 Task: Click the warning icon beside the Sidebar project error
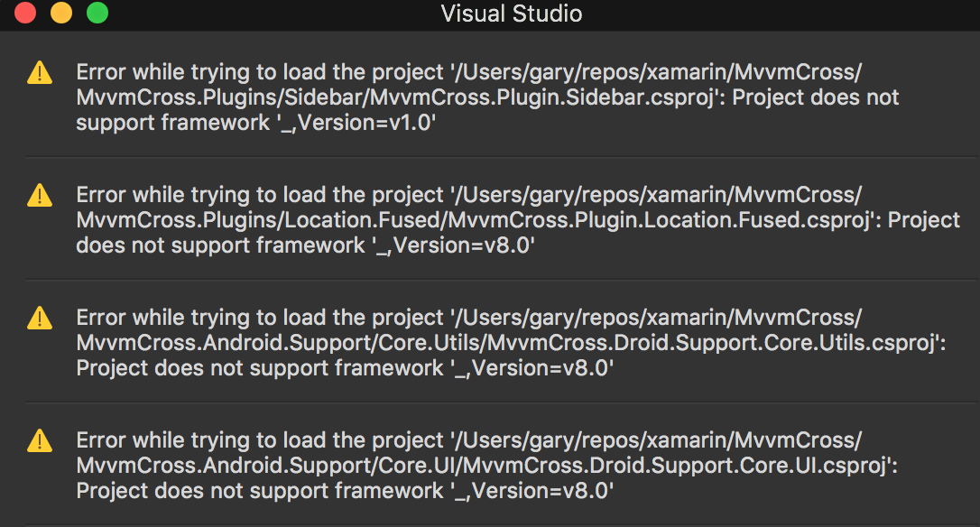[39, 73]
